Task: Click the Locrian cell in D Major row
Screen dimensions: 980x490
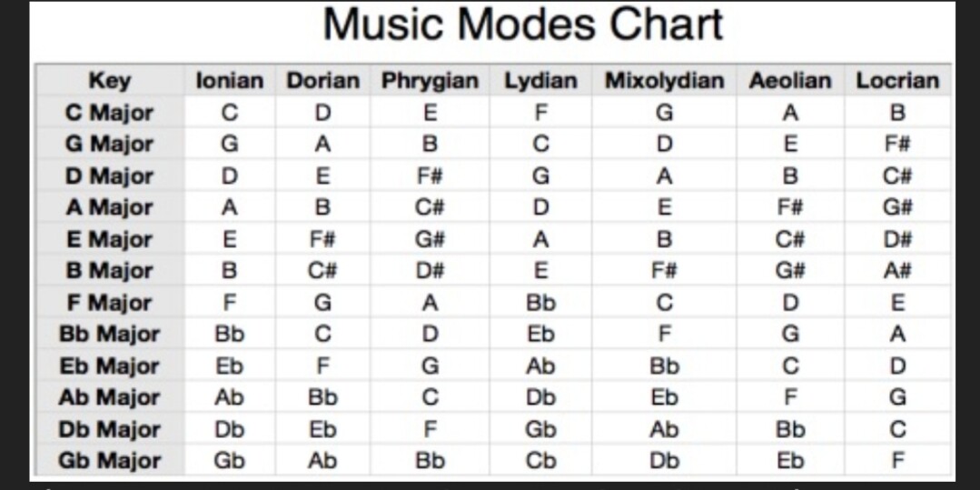Action: click(x=896, y=175)
